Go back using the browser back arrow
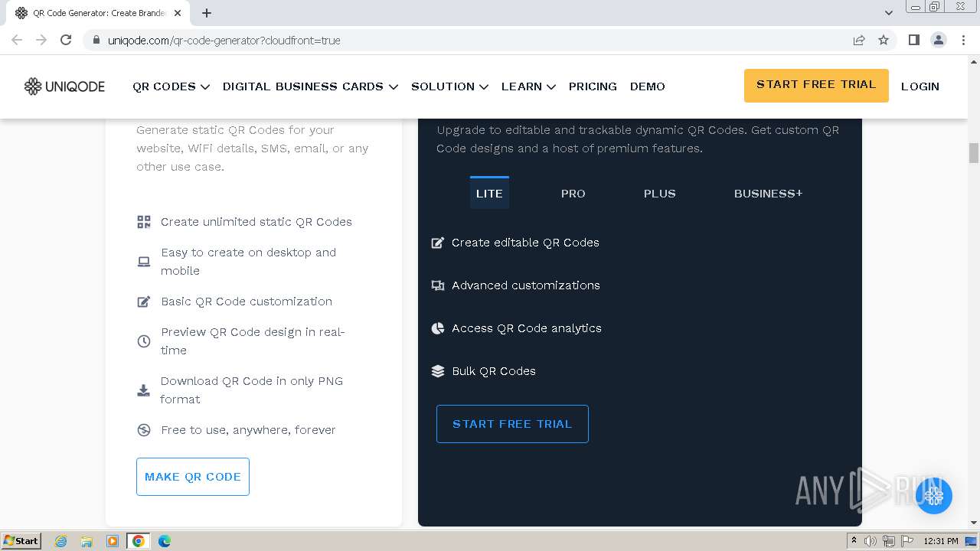The image size is (980, 551). click(17, 40)
